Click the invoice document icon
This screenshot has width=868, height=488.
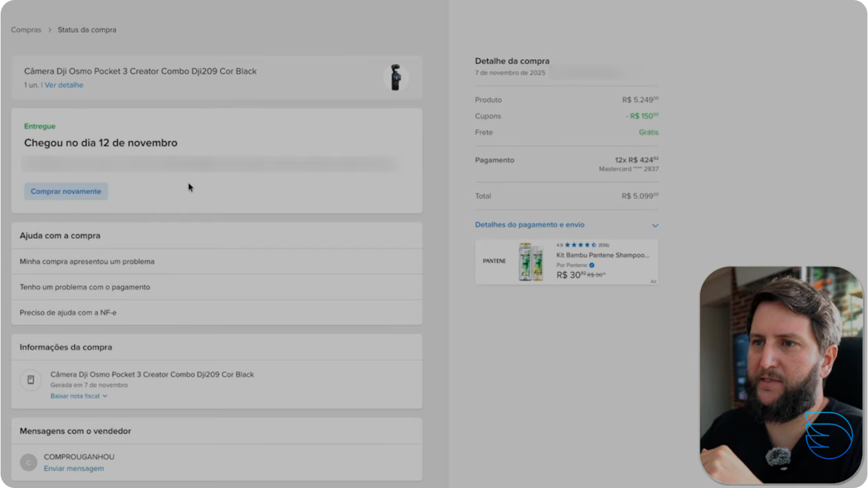pyautogui.click(x=31, y=380)
